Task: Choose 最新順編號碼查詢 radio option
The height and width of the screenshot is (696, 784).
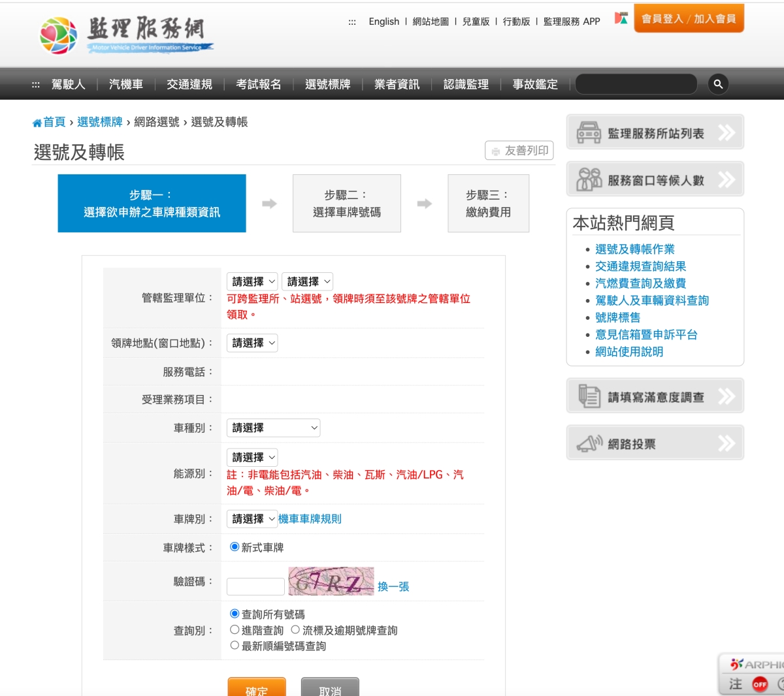Action: [235, 646]
